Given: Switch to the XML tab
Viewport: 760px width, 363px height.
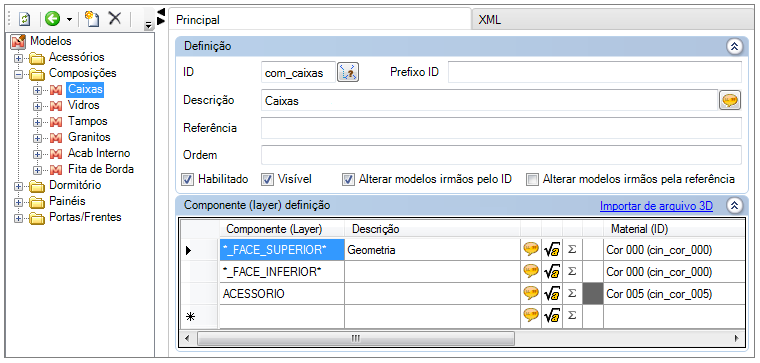Looking at the screenshot, I should [613, 20].
